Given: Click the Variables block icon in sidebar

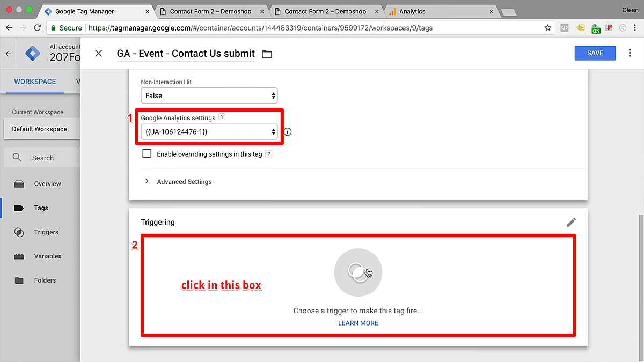Looking at the screenshot, I should (19, 256).
